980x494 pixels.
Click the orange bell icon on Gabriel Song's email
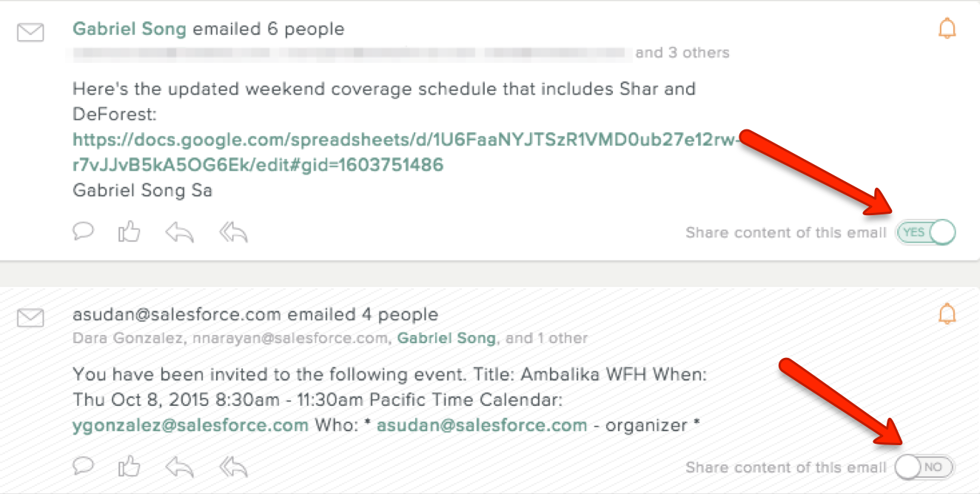(x=947, y=28)
